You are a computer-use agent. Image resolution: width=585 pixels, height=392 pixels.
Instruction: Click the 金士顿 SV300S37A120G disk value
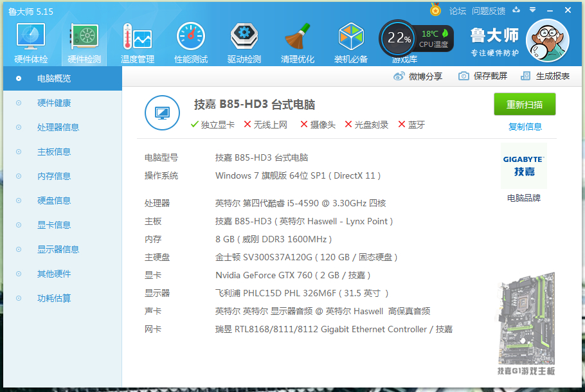[306, 257]
